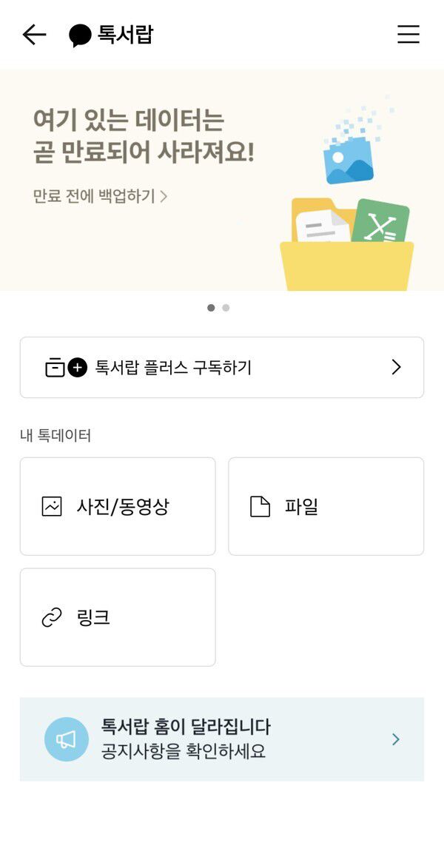Switch to the second banner page dot
This screenshot has height=868, width=444.
pyautogui.click(x=226, y=308)
